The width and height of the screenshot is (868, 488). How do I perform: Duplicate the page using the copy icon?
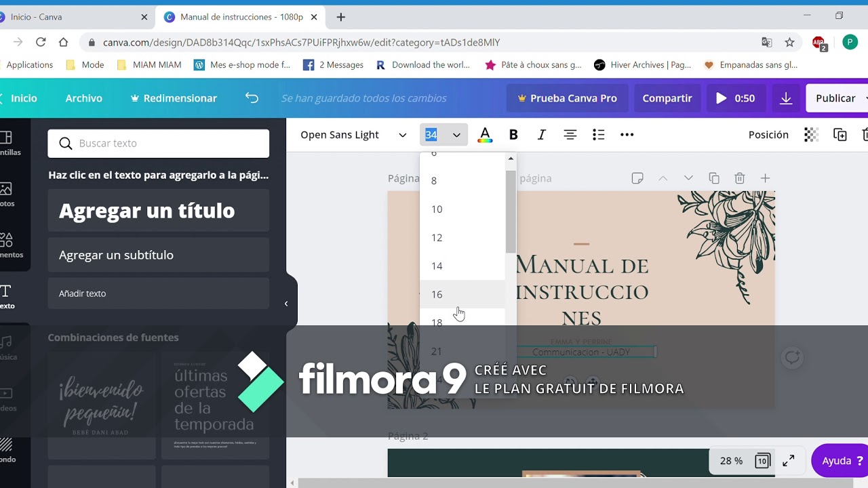click(x=714, y=178)
